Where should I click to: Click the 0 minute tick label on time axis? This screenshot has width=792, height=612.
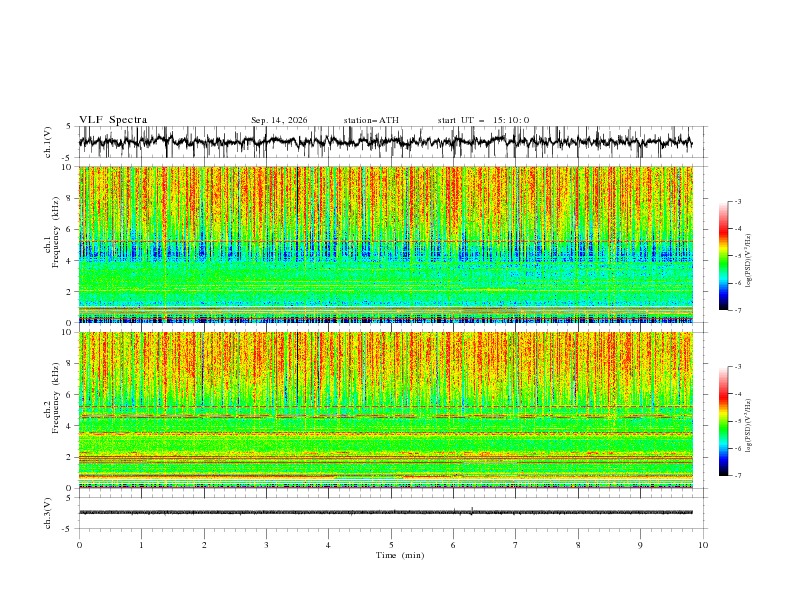pyautogui.click(x=79, y=545)
